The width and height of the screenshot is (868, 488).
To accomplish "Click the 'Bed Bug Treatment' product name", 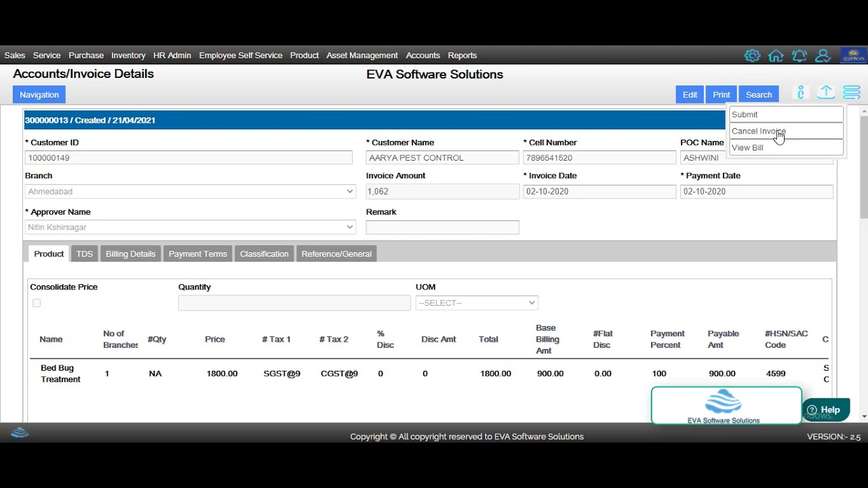I will pos(60,373).
